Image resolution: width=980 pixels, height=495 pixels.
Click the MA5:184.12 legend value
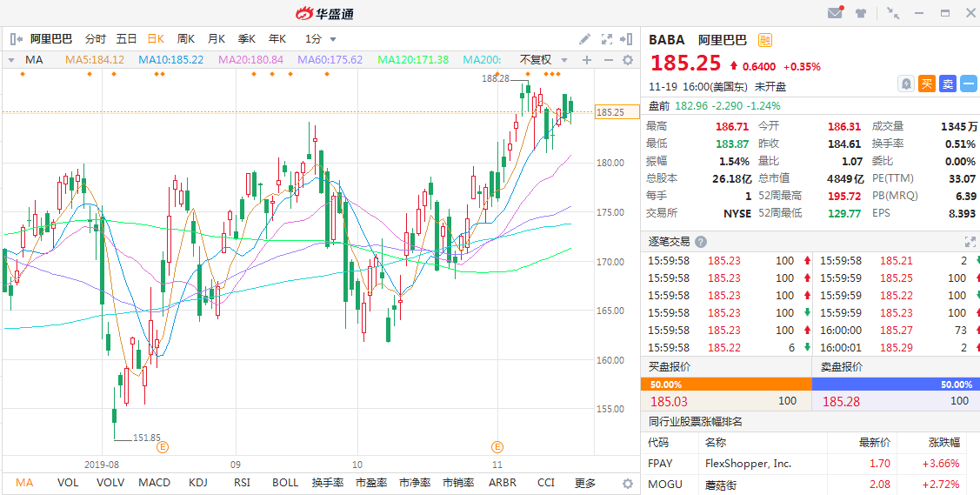(95, 60)
